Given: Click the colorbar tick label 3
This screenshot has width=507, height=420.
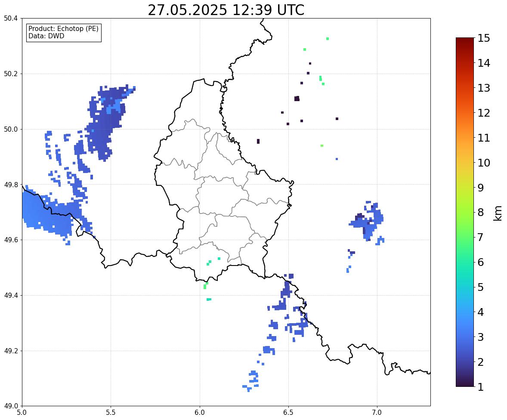Looking at the screenshot, I should click(480, 337).
